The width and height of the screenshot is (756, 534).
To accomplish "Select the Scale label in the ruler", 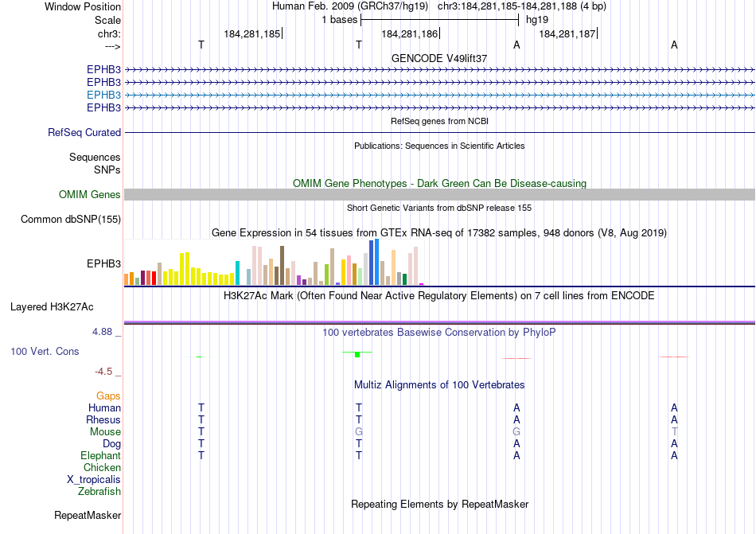I will [107, 20].
